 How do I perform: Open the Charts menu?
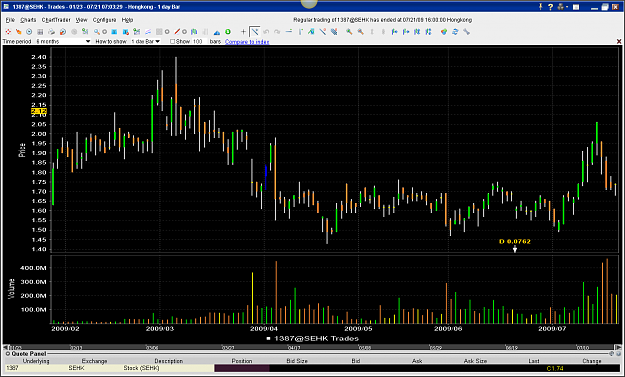[28, 20]
